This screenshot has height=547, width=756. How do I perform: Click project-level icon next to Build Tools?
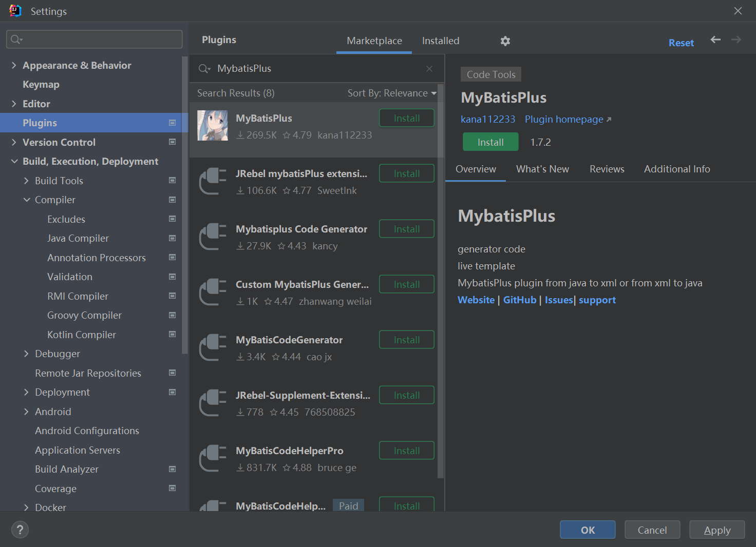coord(173,180)
